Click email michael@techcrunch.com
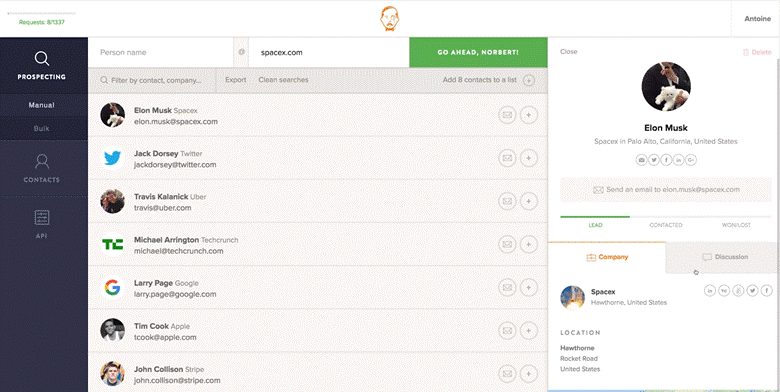 pos(179,251)
